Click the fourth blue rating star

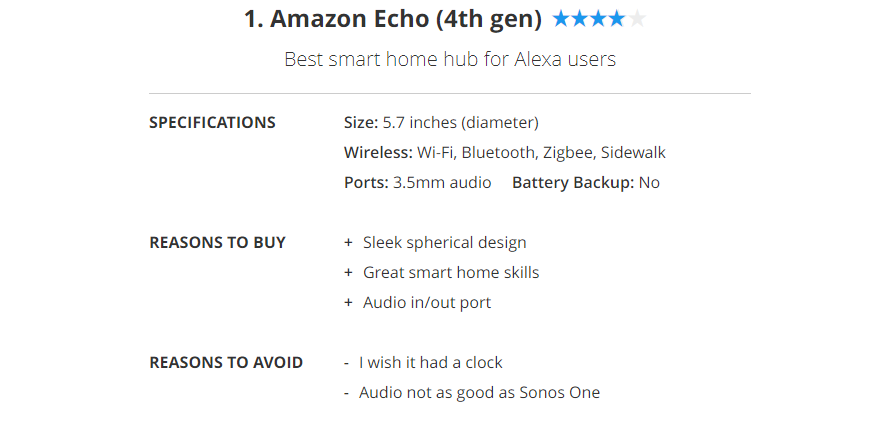click(x=618, y=18)
